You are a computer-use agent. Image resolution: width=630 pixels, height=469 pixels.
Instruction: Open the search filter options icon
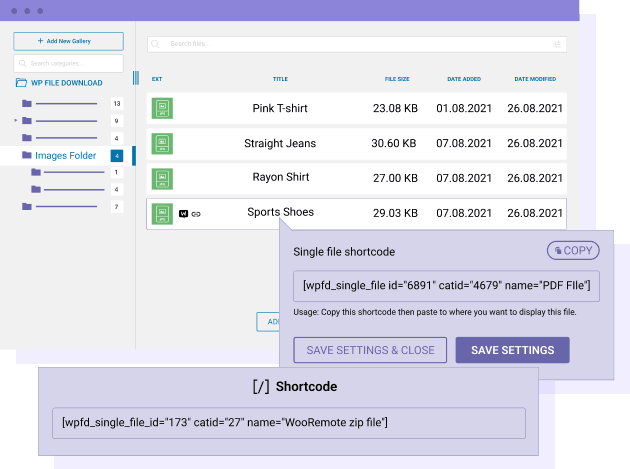click(x=557, y=44)
